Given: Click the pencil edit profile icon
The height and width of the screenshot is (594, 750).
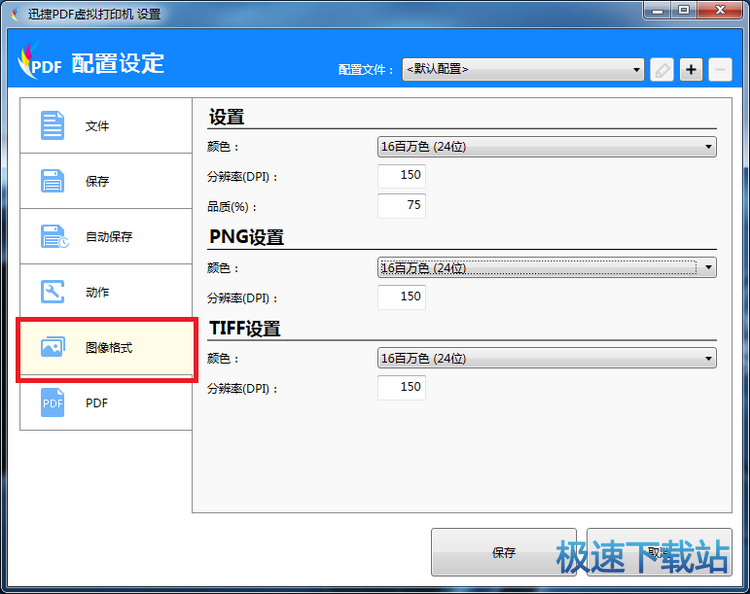Looking at the screenshot, I should [662, 70].
